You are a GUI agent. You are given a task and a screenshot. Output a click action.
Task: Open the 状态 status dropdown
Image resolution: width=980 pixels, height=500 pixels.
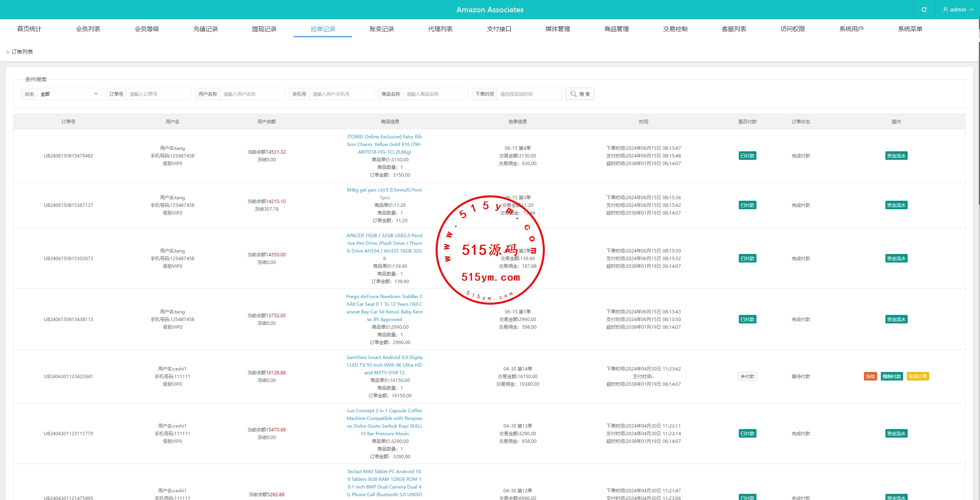pos(69,94)
